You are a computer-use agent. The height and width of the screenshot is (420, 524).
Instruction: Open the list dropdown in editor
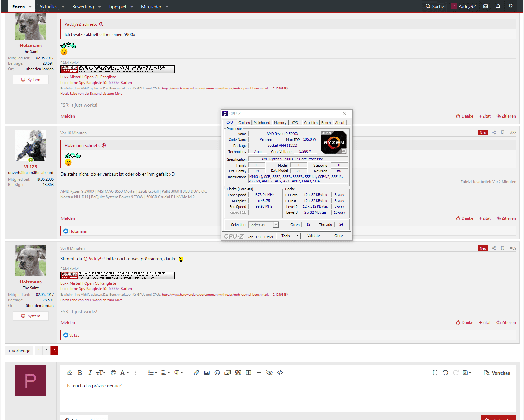point(152,373)
